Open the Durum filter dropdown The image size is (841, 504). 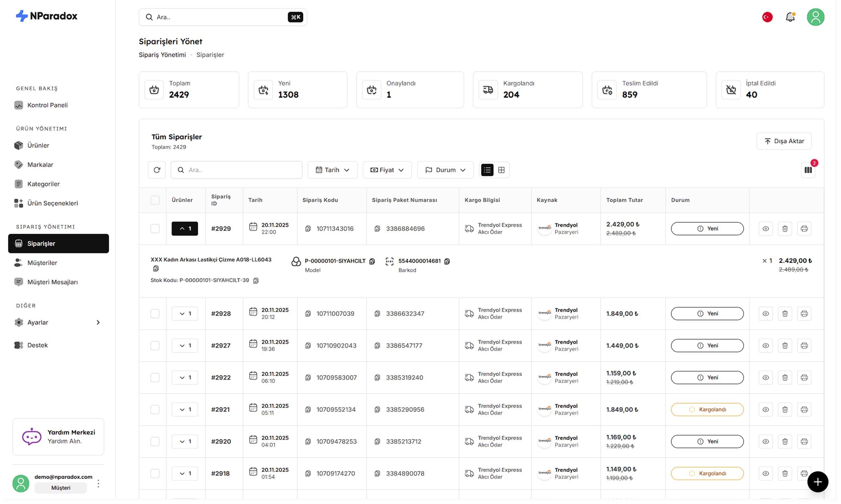(x=445, y=170)
